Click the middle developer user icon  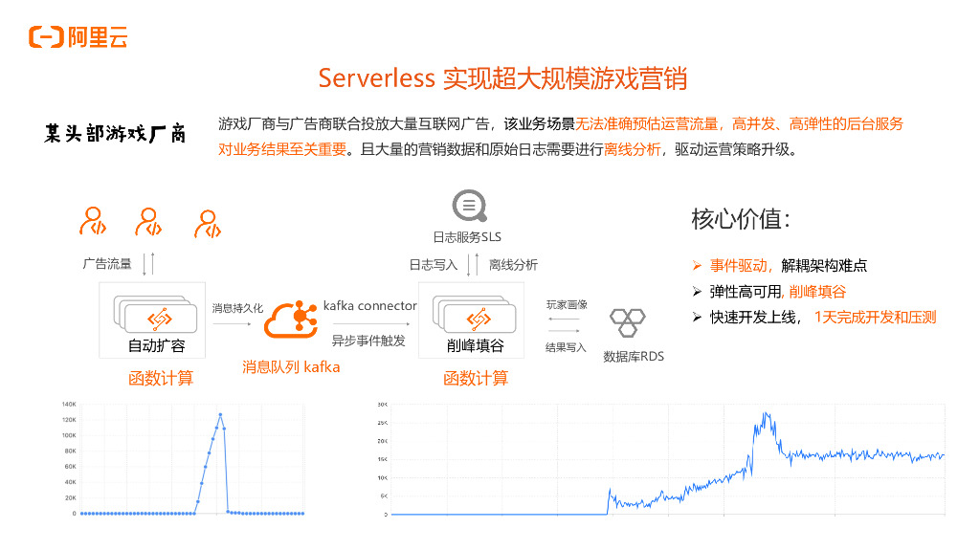(148, 222)
